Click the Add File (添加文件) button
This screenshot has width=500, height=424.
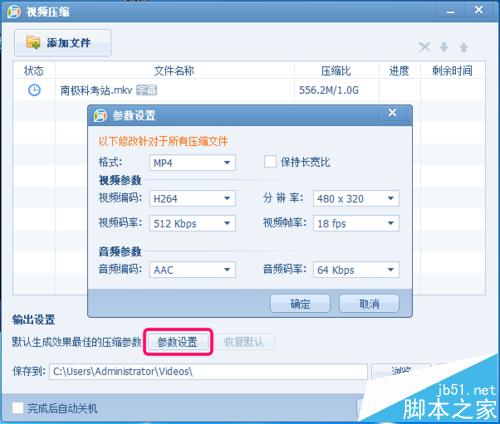pos(62,43)
